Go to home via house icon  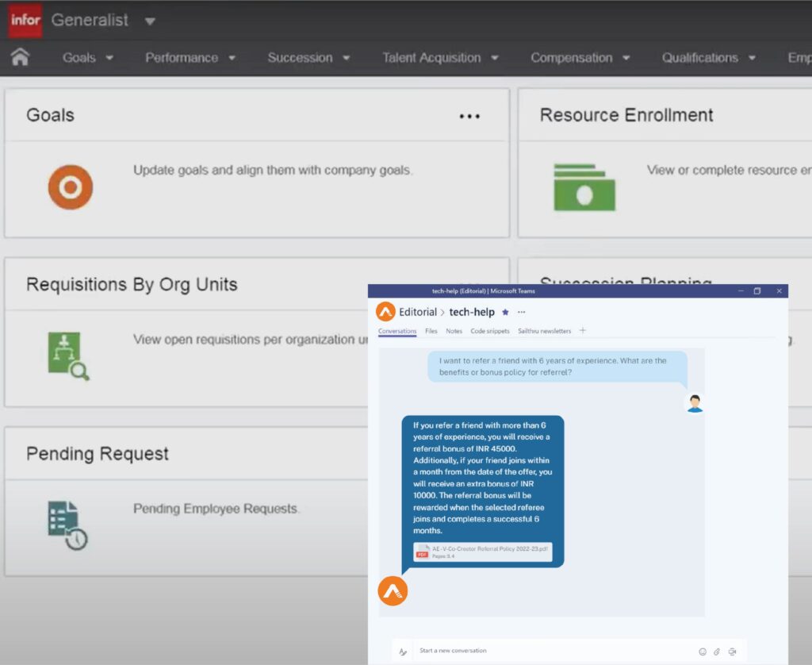click(x=20, y=56)
